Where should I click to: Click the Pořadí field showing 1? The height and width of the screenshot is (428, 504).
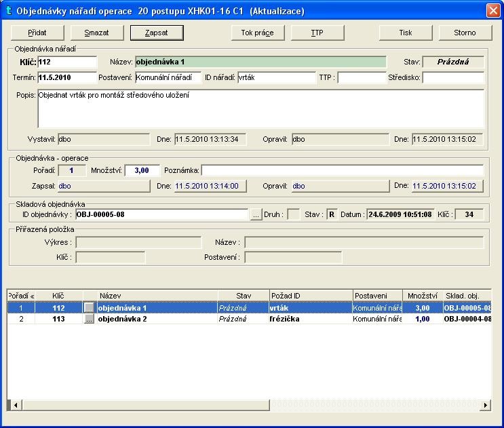(72, 170)
